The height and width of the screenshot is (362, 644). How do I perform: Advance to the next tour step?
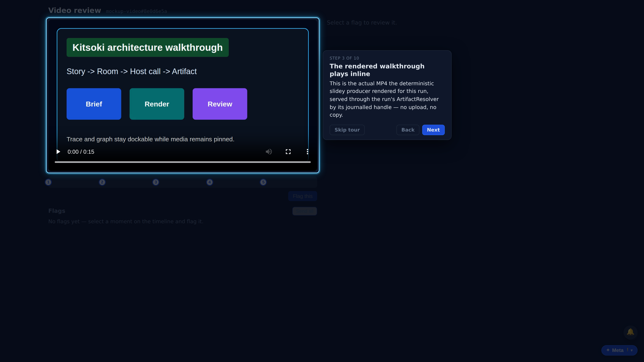click(433, 130)
